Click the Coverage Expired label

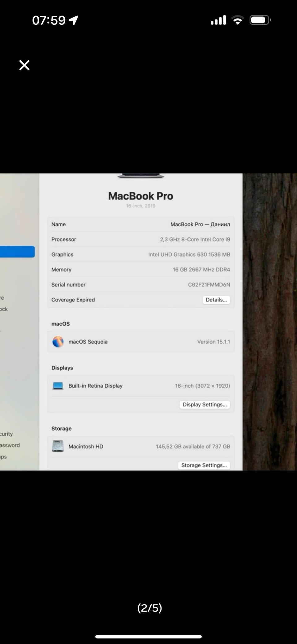73,300
